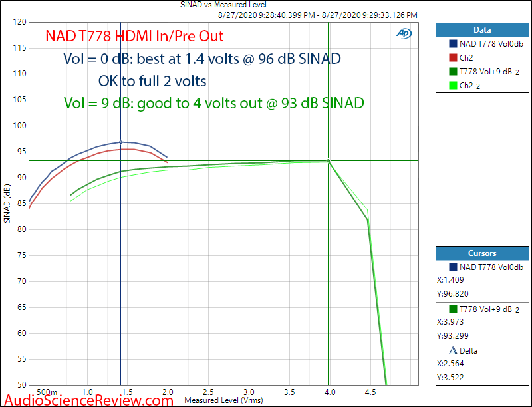Click 'NAD T778 Vol0db' label in Cursors panel
The width and height of the screenshot is (532, 407).
click(491, 267)
